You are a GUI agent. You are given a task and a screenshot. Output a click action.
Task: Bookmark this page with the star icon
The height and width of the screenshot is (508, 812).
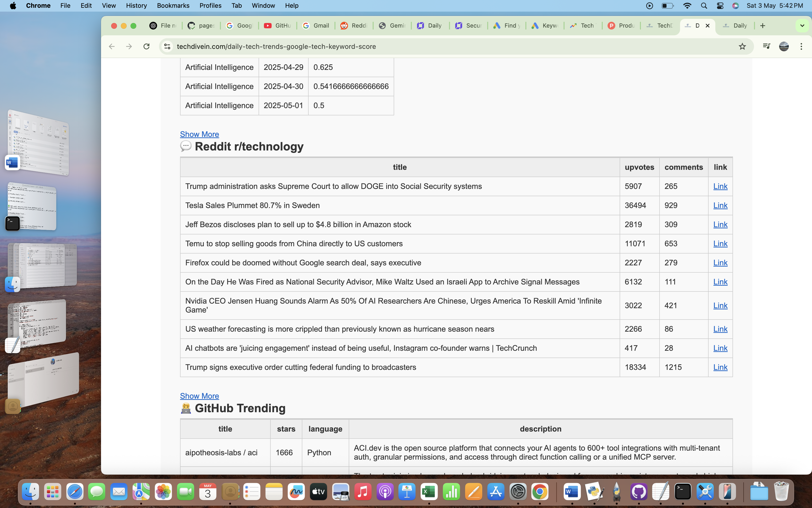(742, 46)
